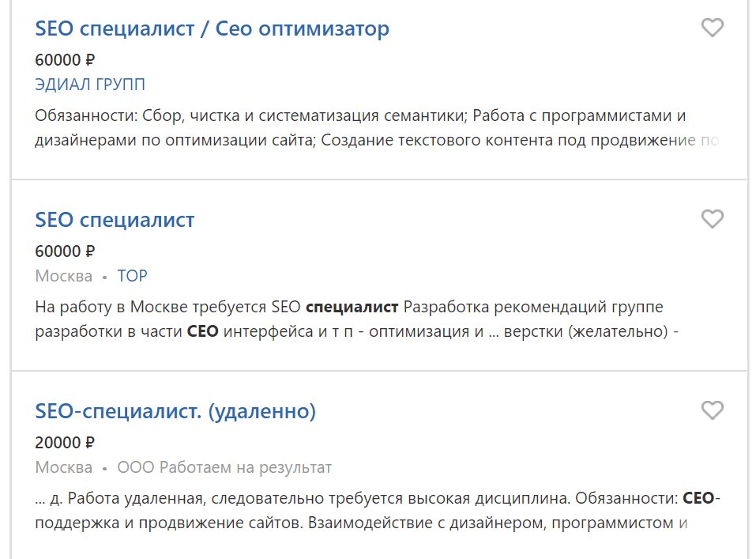Image resolution: width=756 pixels, height=559 pixels.
Task: Click heart icon on remote SEO vacancy
Action: coord(712,410)
